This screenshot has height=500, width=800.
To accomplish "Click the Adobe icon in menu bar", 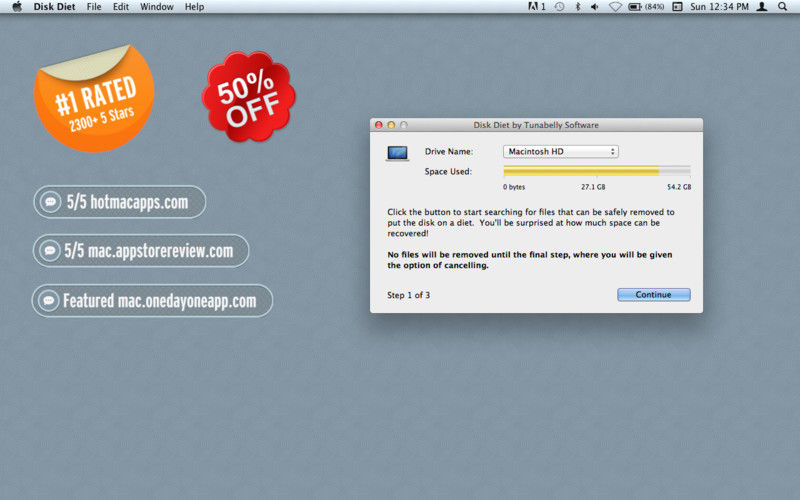I will pos(536,7).
